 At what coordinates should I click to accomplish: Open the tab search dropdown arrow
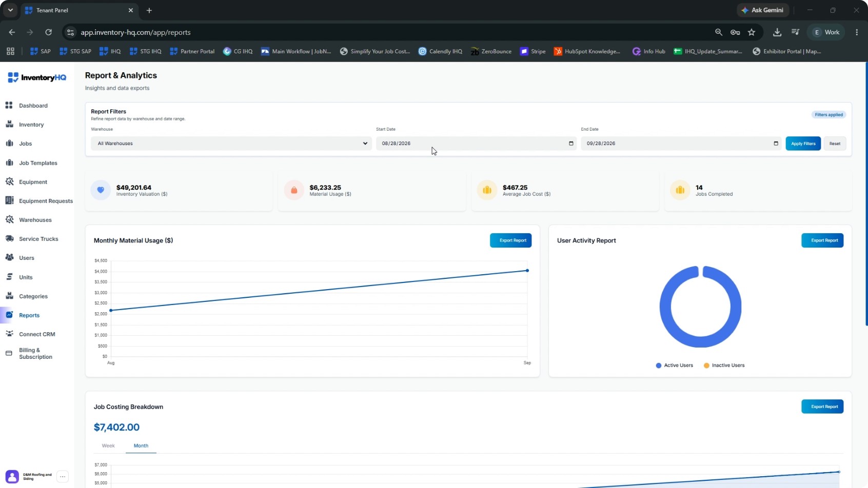click(x=10, y=10)
